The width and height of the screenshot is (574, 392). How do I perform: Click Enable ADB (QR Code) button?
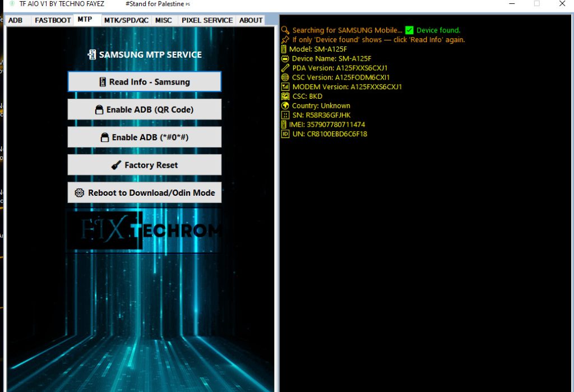pos(145,109)
